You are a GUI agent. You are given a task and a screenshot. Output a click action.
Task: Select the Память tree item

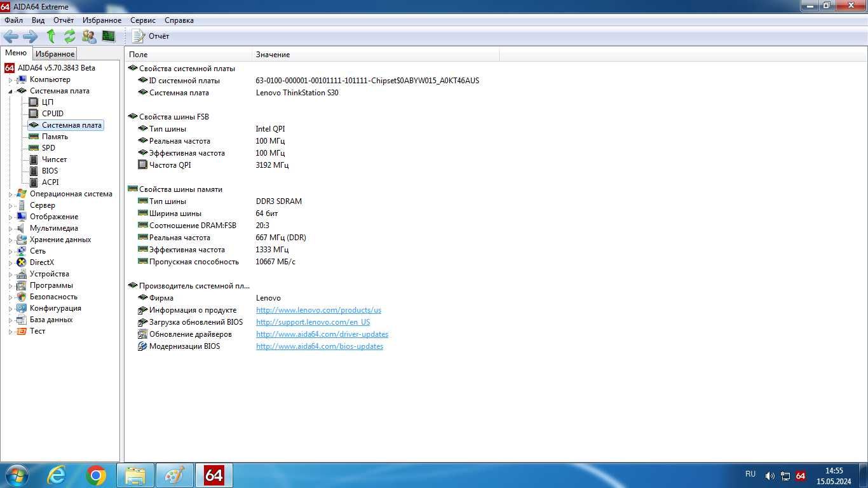point(55,137)
